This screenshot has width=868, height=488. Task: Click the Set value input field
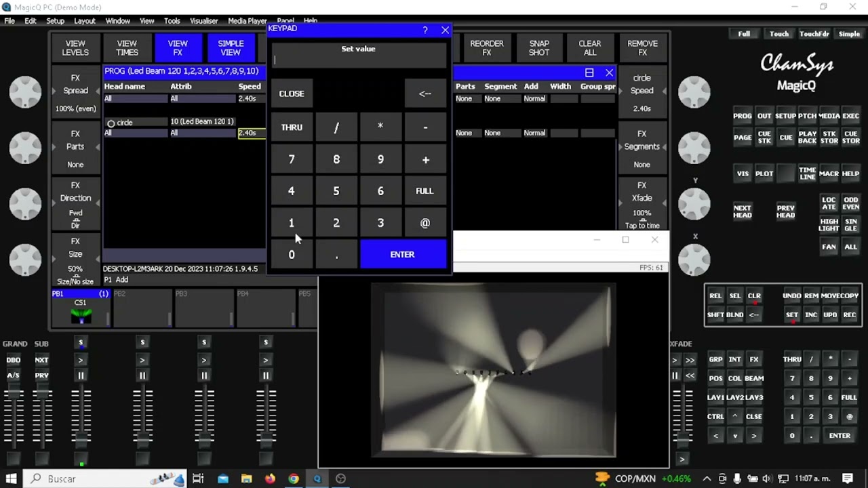[x=359, y=60]
